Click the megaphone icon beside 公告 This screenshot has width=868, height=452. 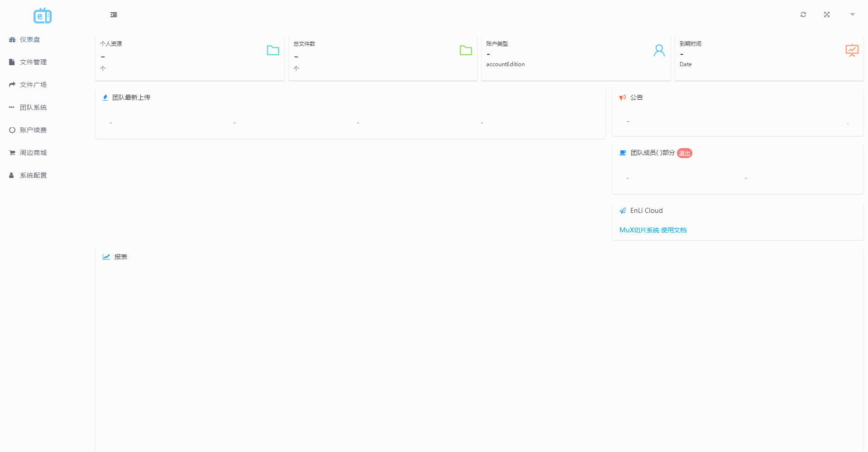coord(623,97)
